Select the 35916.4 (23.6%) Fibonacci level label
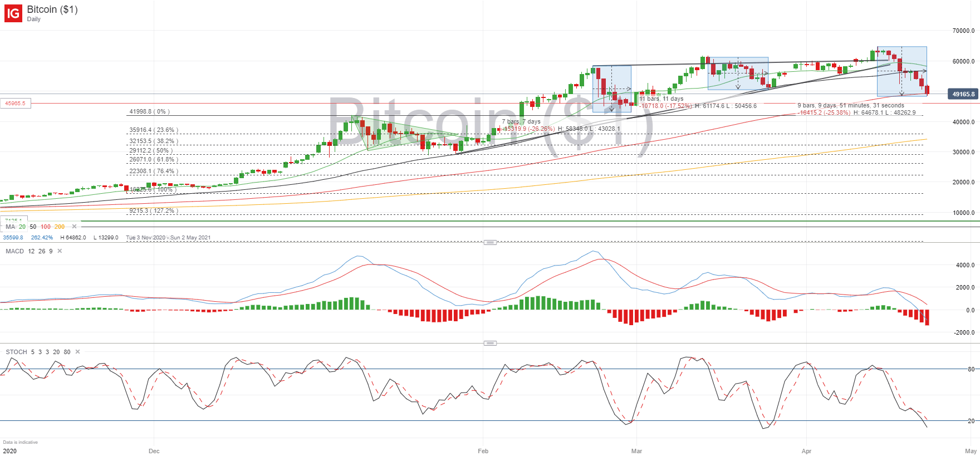The image size is (980, 456). pos(154,130)
